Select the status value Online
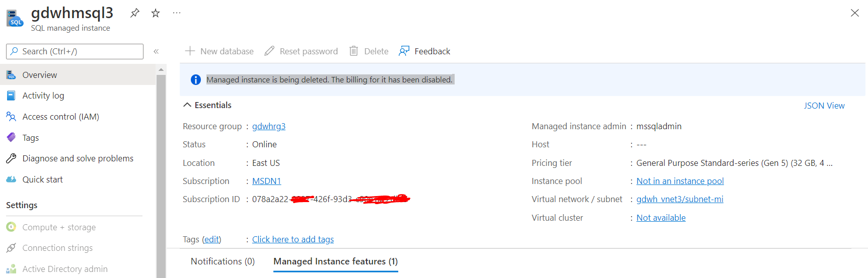This screenshot has width=868, height=278. tap(264, 144)
